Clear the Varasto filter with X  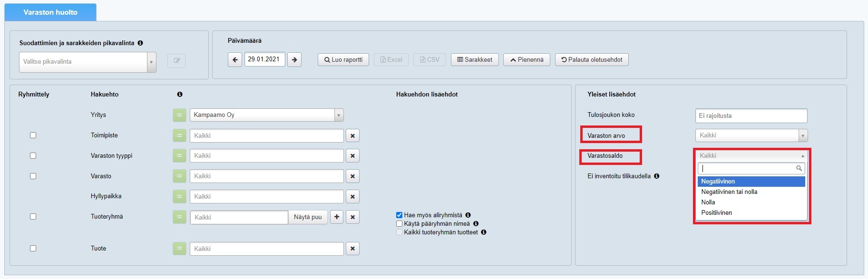(x=352, y=176)
